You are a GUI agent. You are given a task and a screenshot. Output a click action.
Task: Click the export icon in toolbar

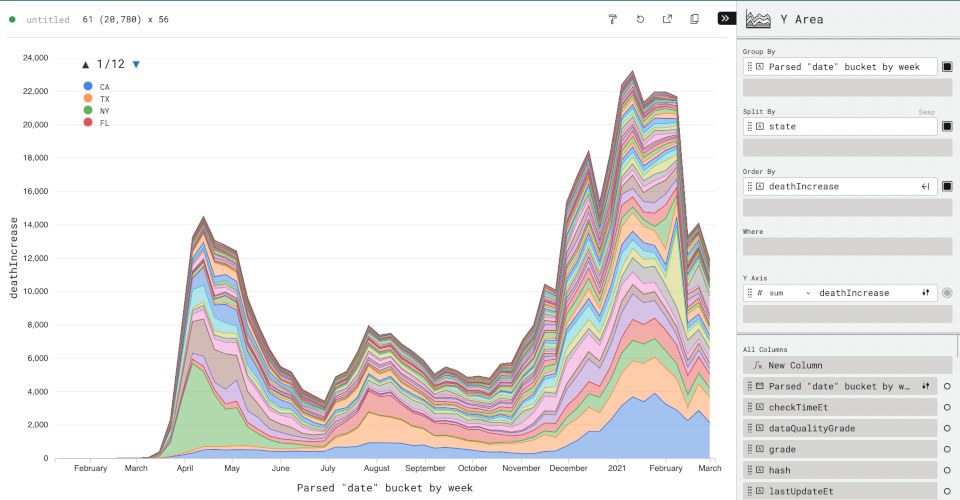tap(667, 19)
